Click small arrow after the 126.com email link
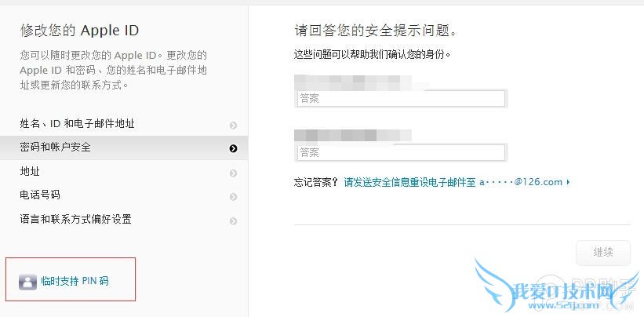644x317 pixels. (x=567, y=183)
